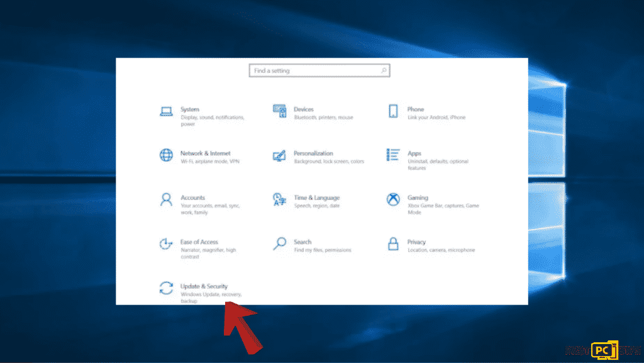
Task: Open the 'Update & Security' text link
Action: (x=204, y=286)
